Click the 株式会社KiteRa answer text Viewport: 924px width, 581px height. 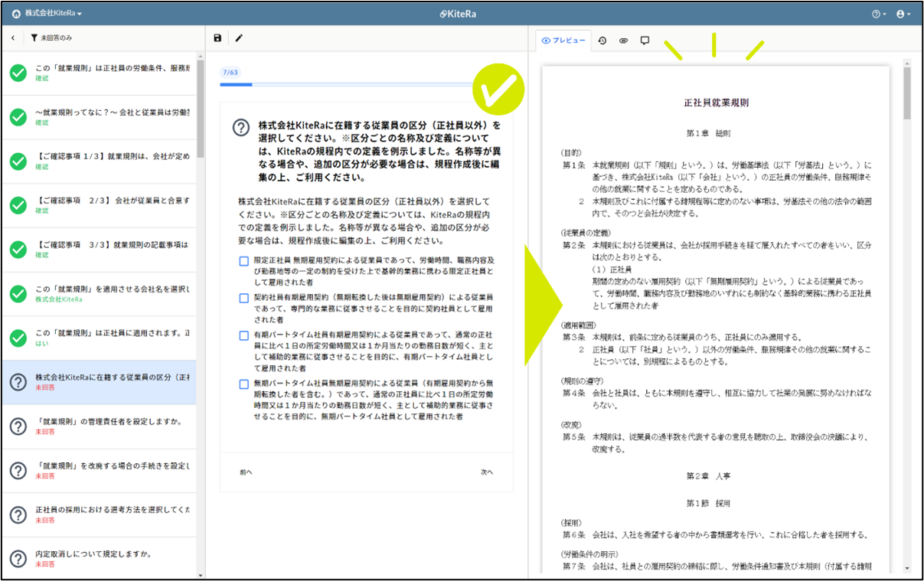pos(59,299)
